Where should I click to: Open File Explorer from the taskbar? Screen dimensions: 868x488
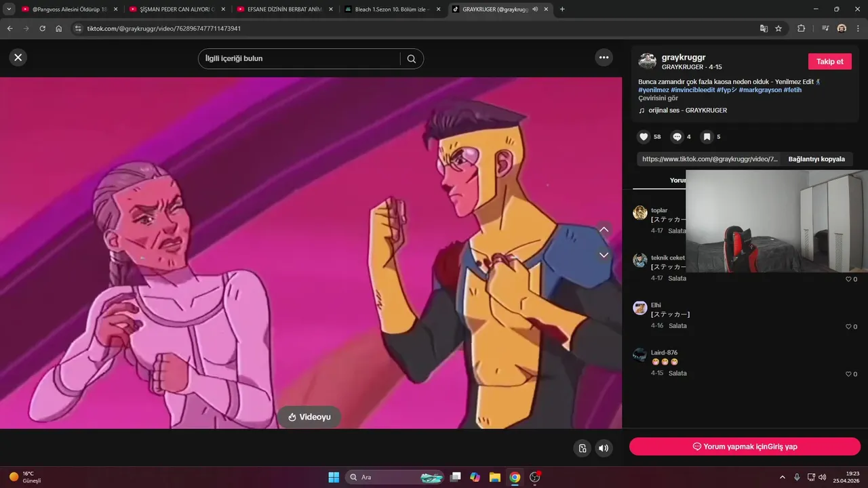tap(495, 477)
